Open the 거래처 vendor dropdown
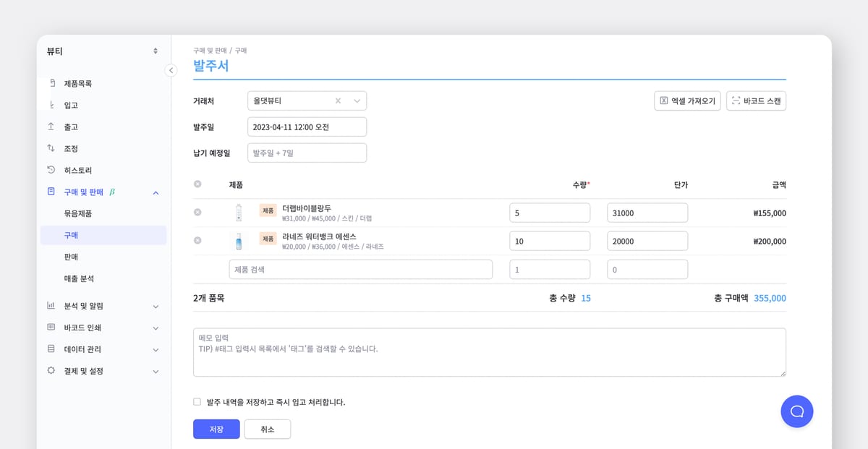868x449 pixels. click(x=355, y=101)
